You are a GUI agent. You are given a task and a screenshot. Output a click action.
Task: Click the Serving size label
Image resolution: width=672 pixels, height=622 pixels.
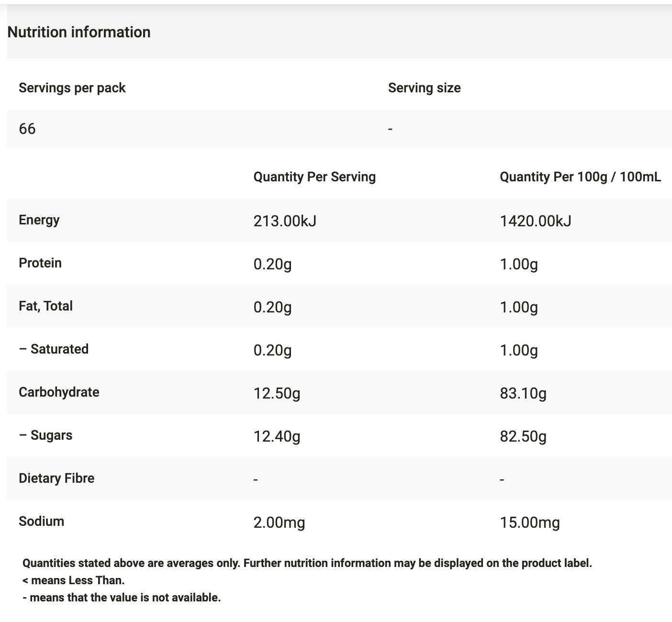pyautogui.click(x=424, y=88)
